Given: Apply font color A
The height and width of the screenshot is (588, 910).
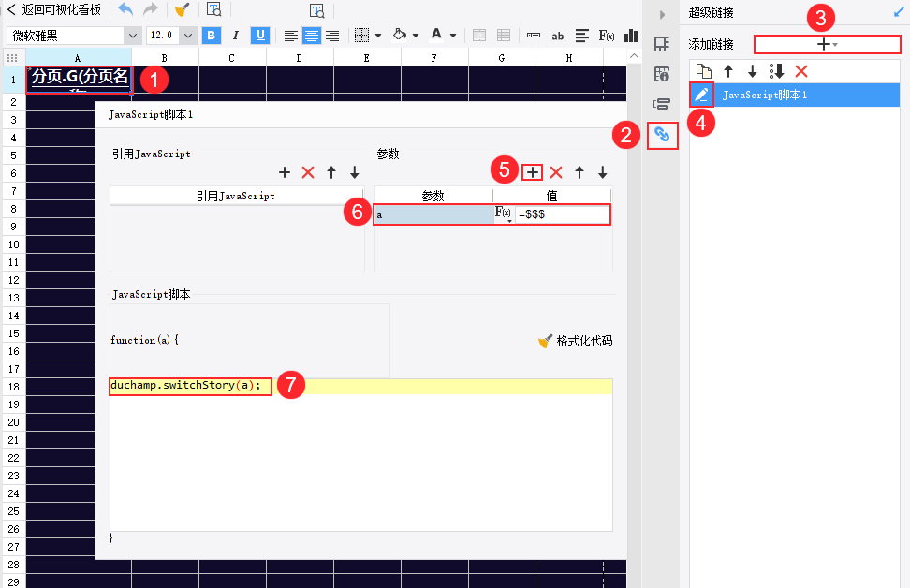Looking at the screenshot, I should (x=436, y=35).
